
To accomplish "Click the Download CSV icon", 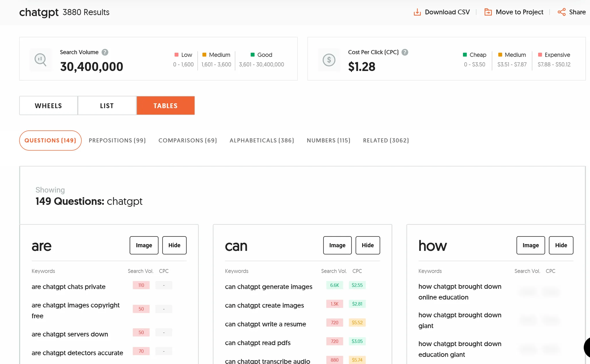I will pos(417,12).
